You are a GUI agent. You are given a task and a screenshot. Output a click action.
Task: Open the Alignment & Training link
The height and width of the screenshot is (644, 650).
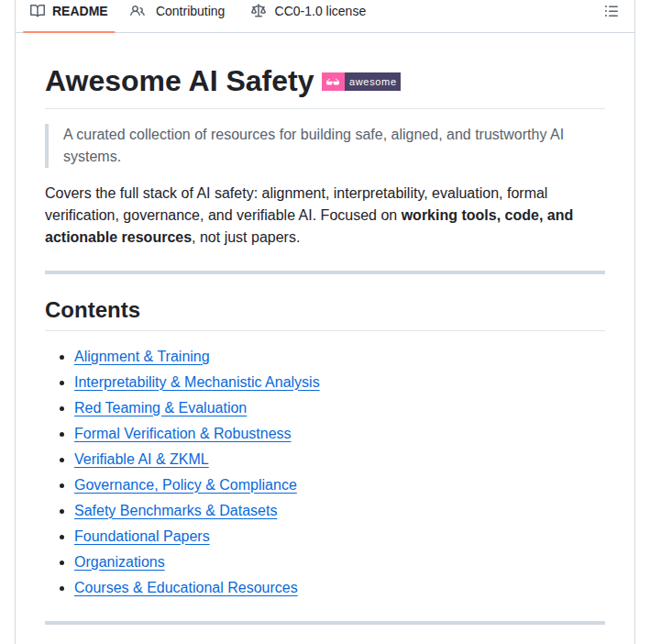tap(142, 356)
